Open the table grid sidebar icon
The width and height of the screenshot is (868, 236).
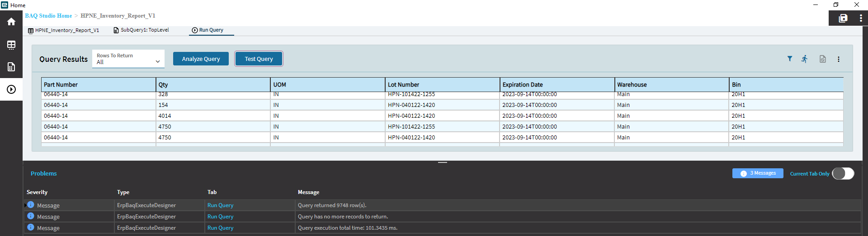click(11, 45)
